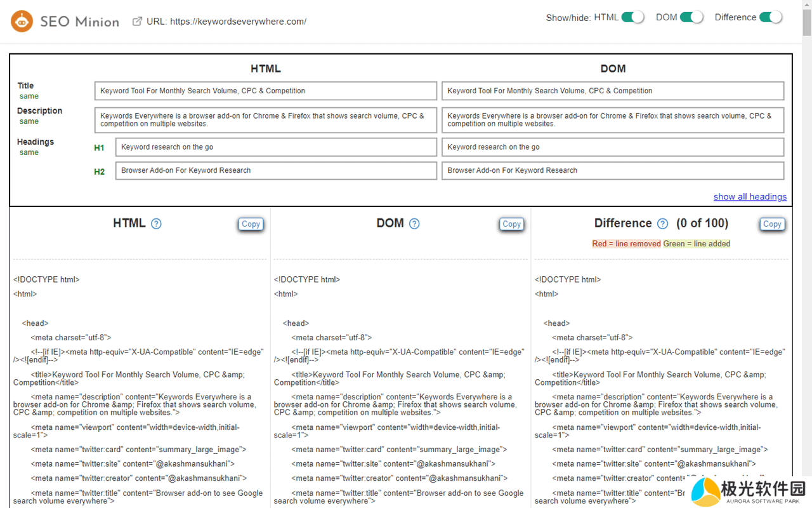Copy the DOM source code
The height and width of the screenshot is (508, 812).
pyautogui.click(x=511, y=224)
